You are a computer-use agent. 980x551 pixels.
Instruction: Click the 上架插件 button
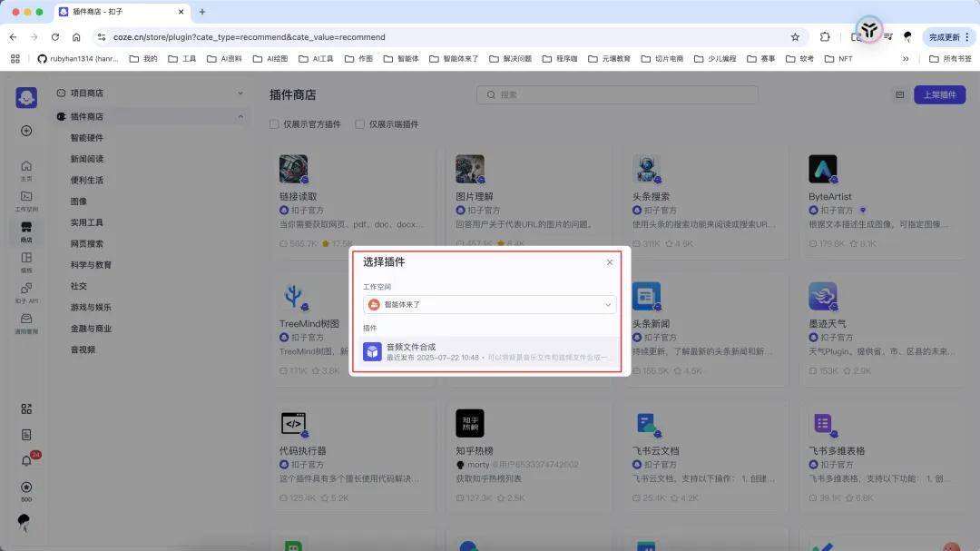[939, 95]
